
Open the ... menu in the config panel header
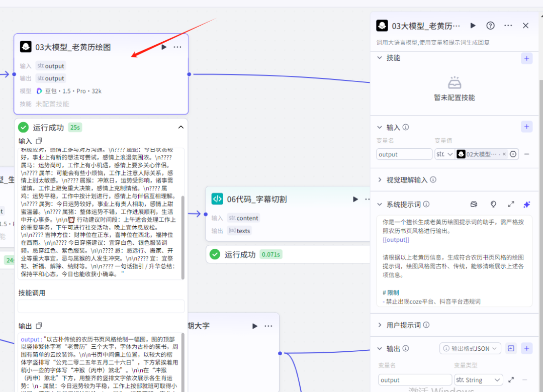508,26
